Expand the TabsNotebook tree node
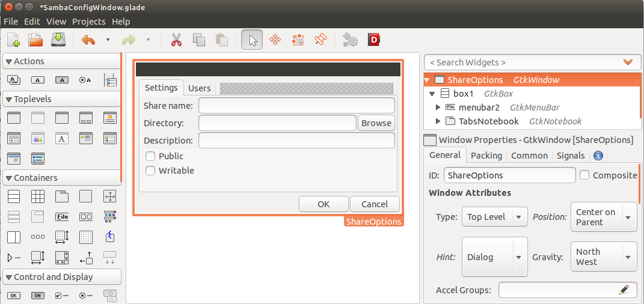The height and width of the screenshot is (304, 644). [x=438, y=121]
